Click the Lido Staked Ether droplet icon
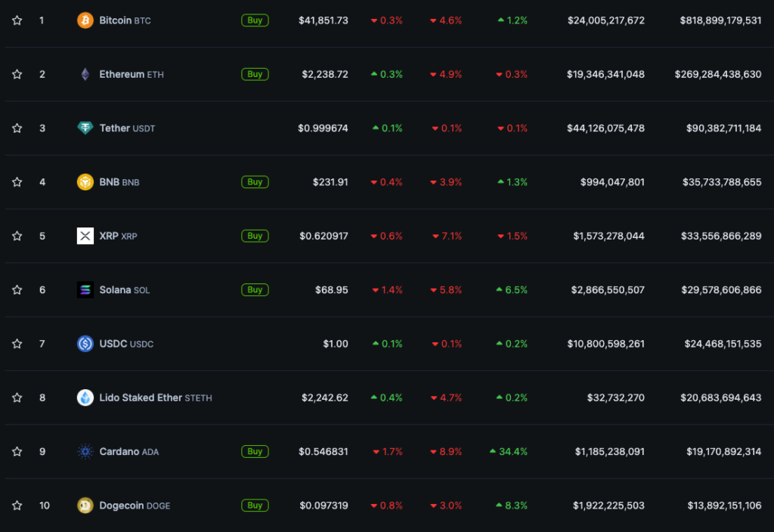Viewport: 774px width, 532px height. coord(85,397)
